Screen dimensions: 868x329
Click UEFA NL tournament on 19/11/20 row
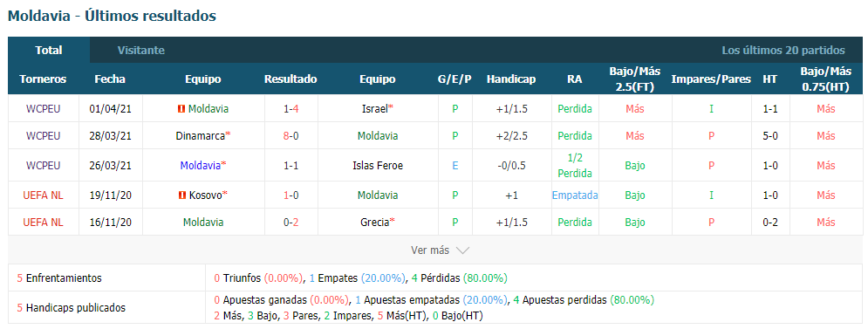tap(43, 195)
